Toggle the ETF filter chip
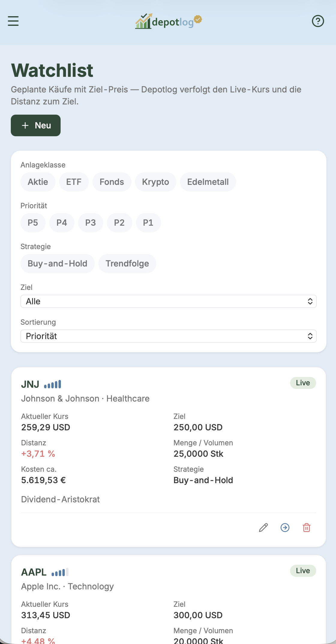Image resolution: width=336 pixels, height=644 pixels. coord(74,182)
